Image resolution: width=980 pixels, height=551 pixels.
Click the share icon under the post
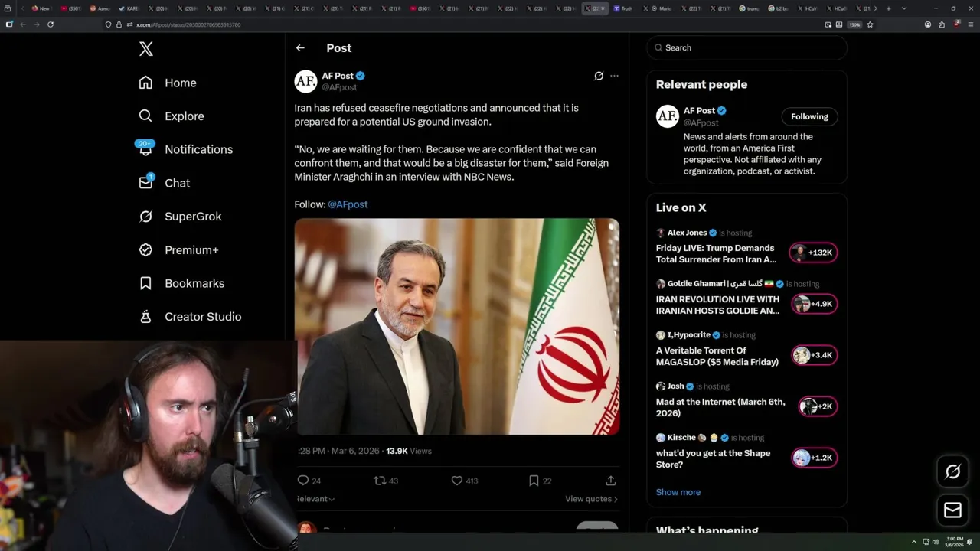pos(611,481)
